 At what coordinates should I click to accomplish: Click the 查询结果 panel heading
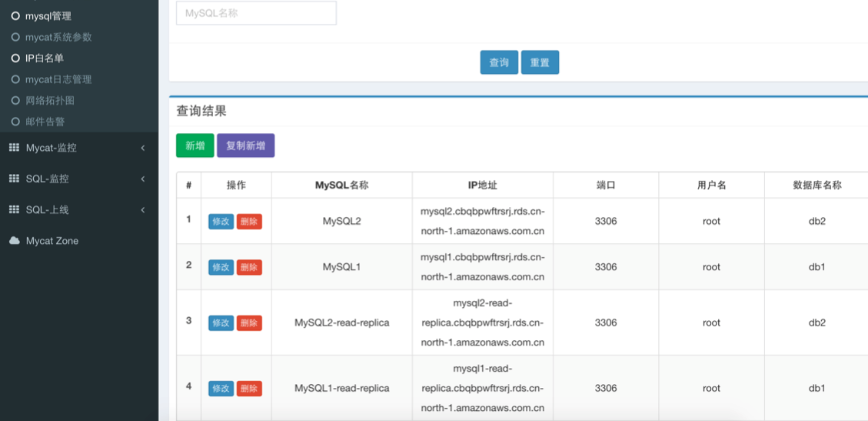tap(201, 112)
